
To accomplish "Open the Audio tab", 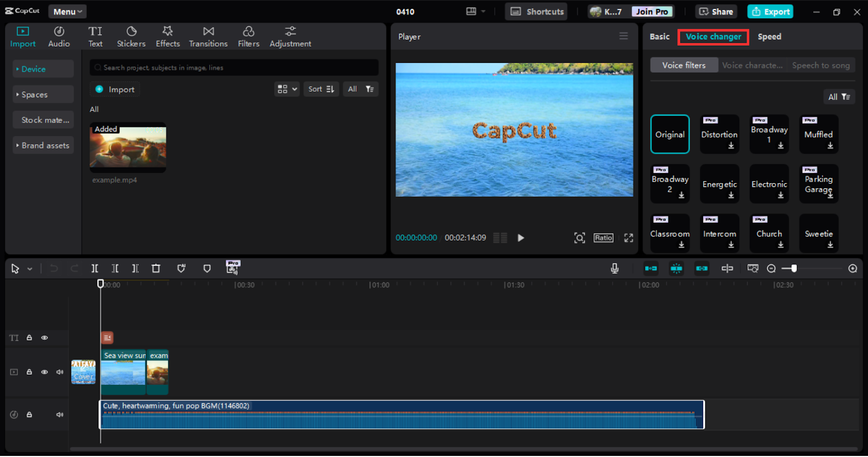I will click(59, 37).
